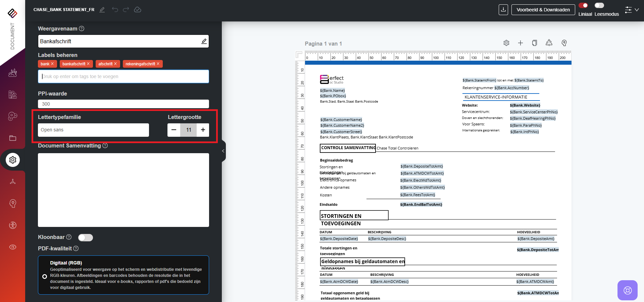Click the pencil icon next to the document title
644x302 pixels.
(x=102, y=10)
